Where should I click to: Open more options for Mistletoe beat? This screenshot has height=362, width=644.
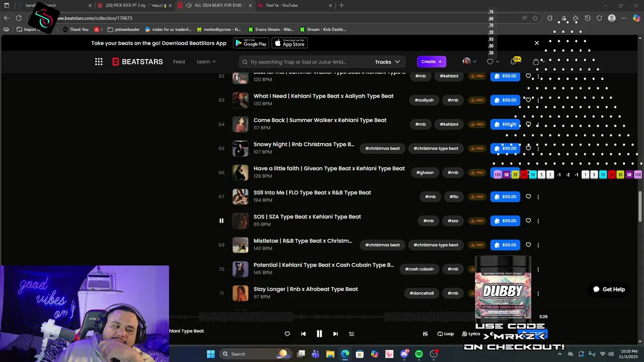coord(538,245)
